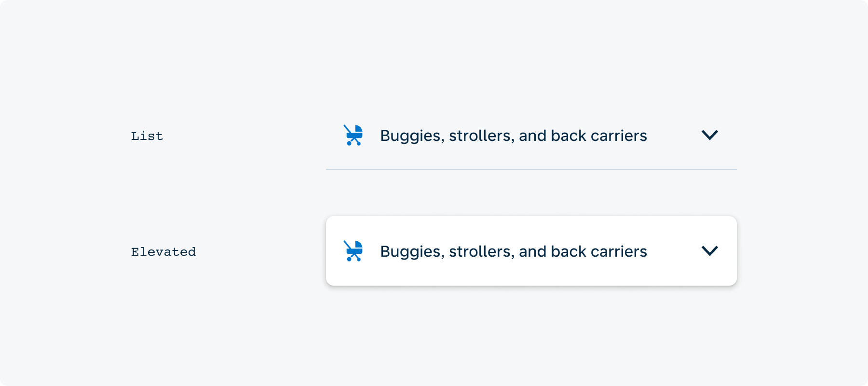Click the 'List' variant label

click(147, 136)
